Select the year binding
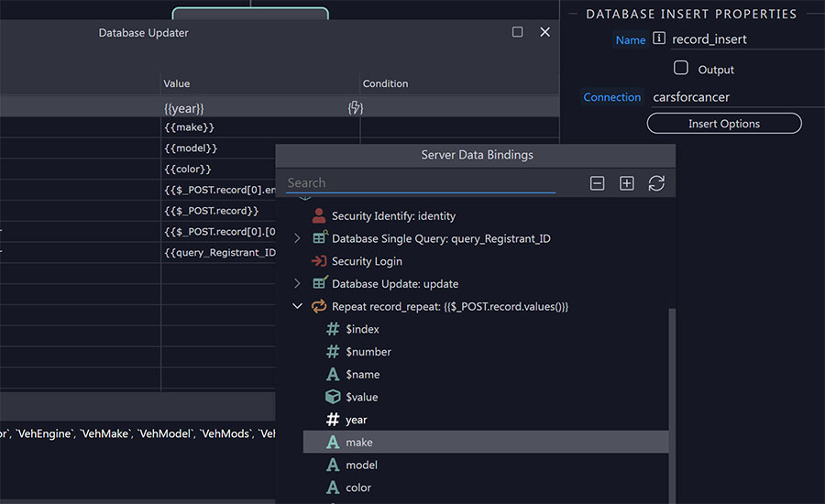 tap(357, 420)
